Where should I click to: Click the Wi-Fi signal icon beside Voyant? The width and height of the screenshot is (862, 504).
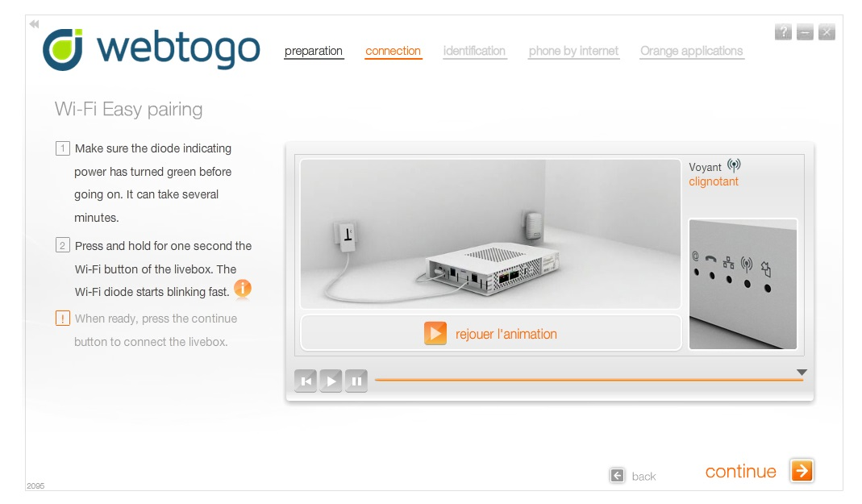pyautogui.click(x=734, y=165)
